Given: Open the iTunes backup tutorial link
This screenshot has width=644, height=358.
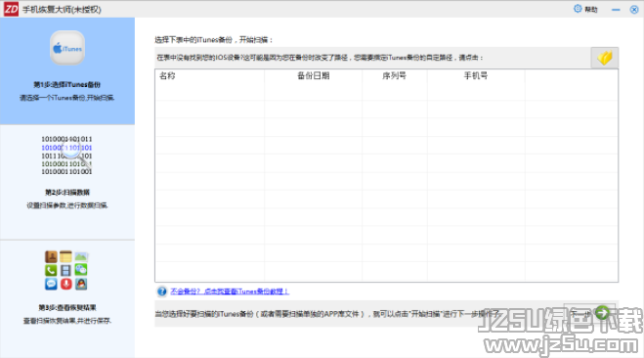Looking at the screenshot, I should (230, 291).
